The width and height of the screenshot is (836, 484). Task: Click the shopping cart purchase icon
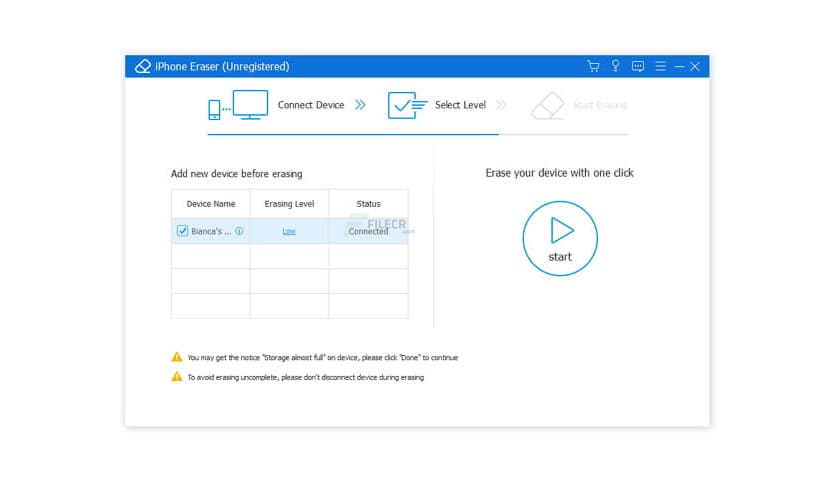tap(593, 66)
